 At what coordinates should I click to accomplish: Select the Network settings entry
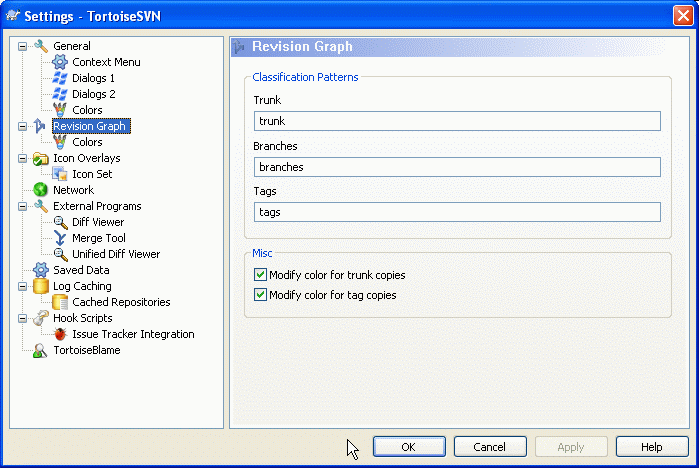[x=74, y=190]
